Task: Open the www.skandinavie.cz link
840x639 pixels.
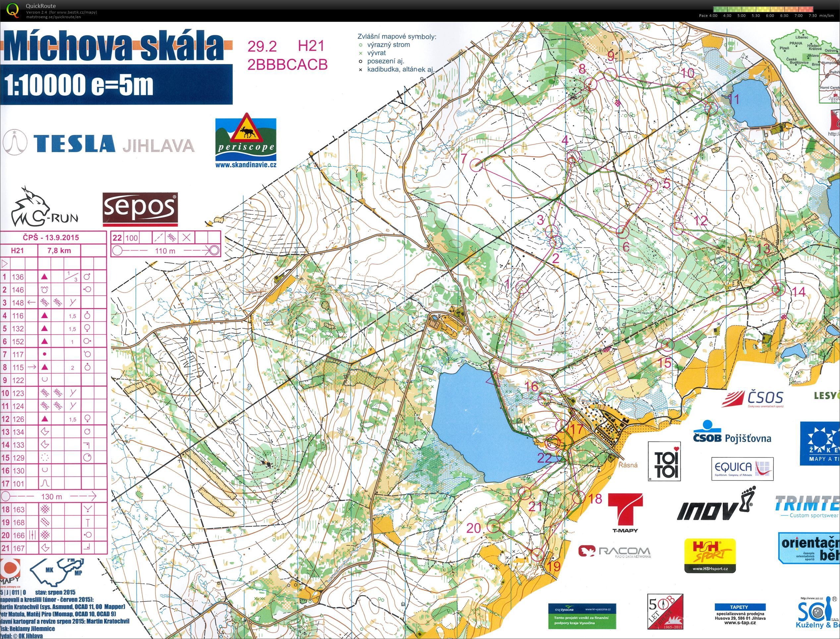Action: click(246, 165)
